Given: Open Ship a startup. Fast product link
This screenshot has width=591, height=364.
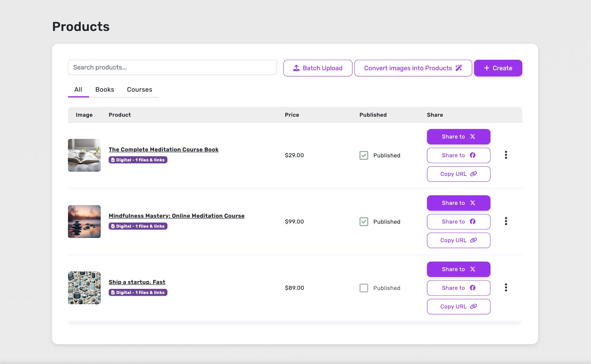Looking at the screenshot, I should (x=137, y=282).
